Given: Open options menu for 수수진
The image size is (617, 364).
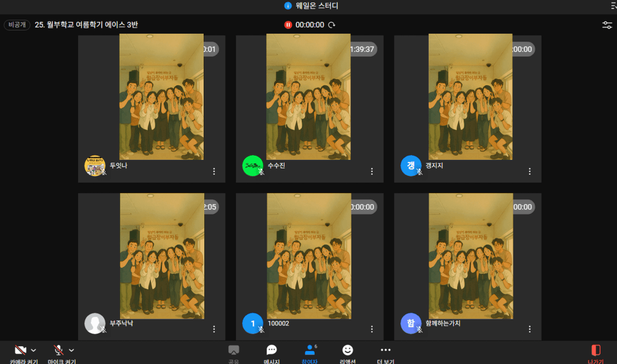Looking at the screenshot, I should tap(372, 172).
